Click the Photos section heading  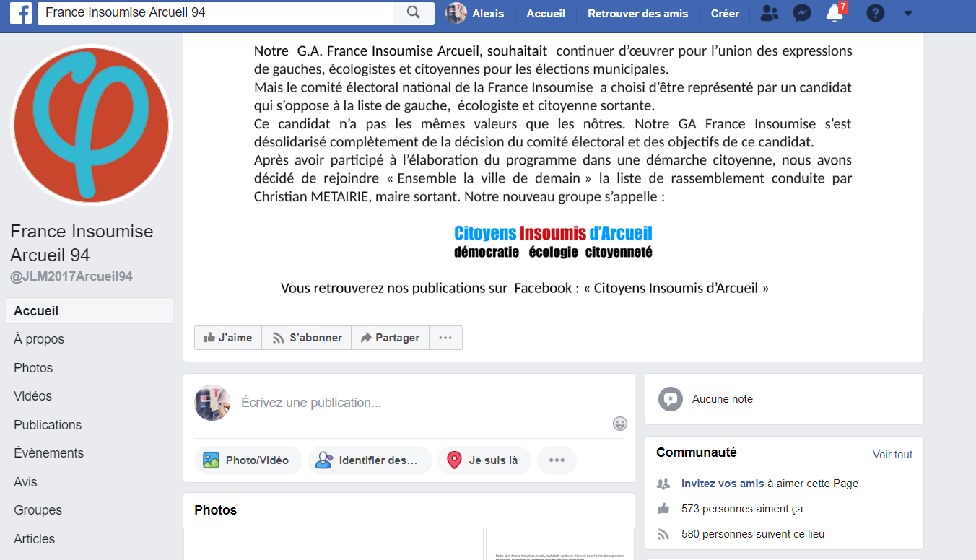215,510
